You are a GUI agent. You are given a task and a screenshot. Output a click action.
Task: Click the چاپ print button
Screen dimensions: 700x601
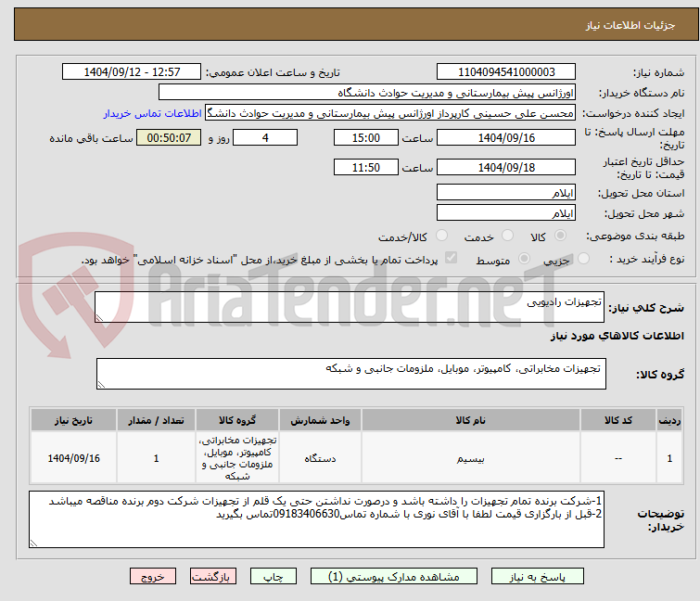pyautogui.click(x=274, y=577)
